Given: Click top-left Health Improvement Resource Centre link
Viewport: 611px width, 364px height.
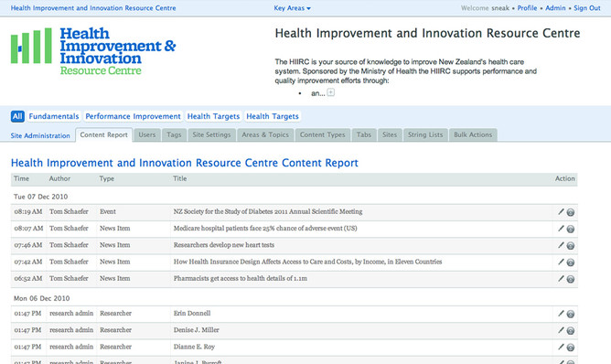Looking at the screenshot, I should pyautogui.click(x=93, y=8).
